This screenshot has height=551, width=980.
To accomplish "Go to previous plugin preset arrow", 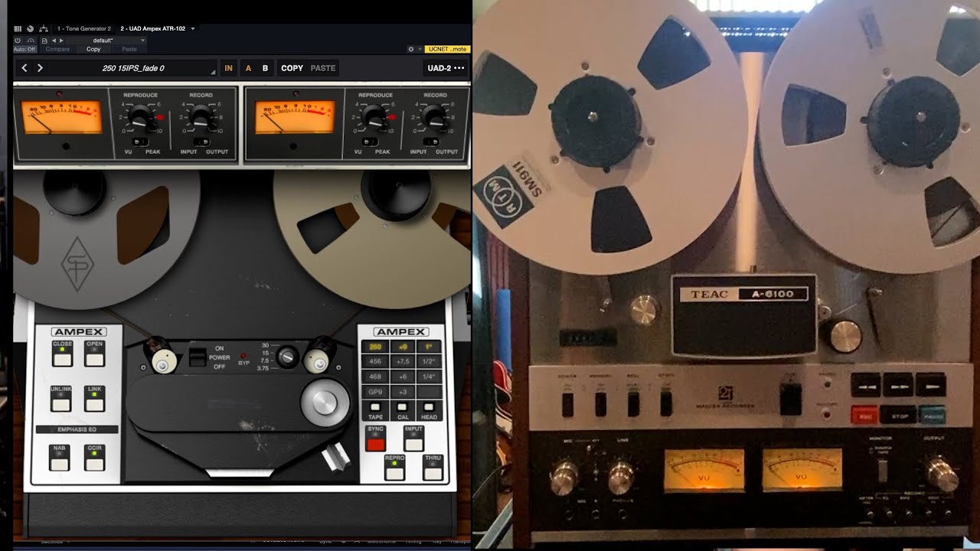I will pos(24,68).
